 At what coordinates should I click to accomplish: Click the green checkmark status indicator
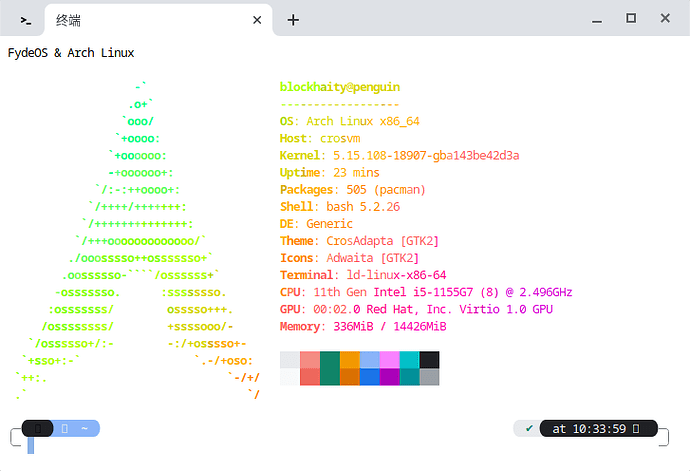pos(529,428)
